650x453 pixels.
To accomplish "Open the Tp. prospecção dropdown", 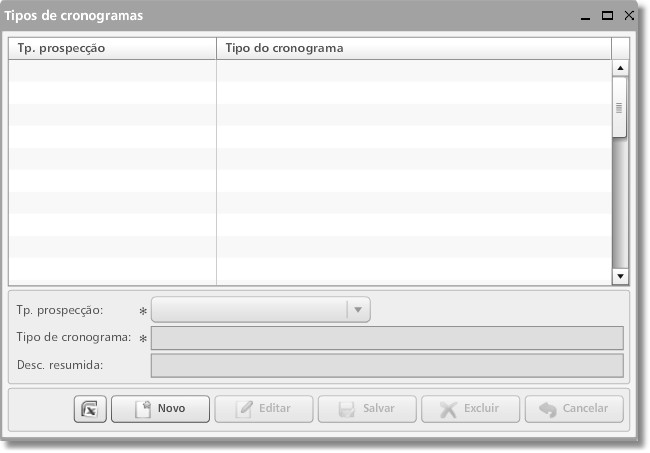I will [x=261, y=309].
